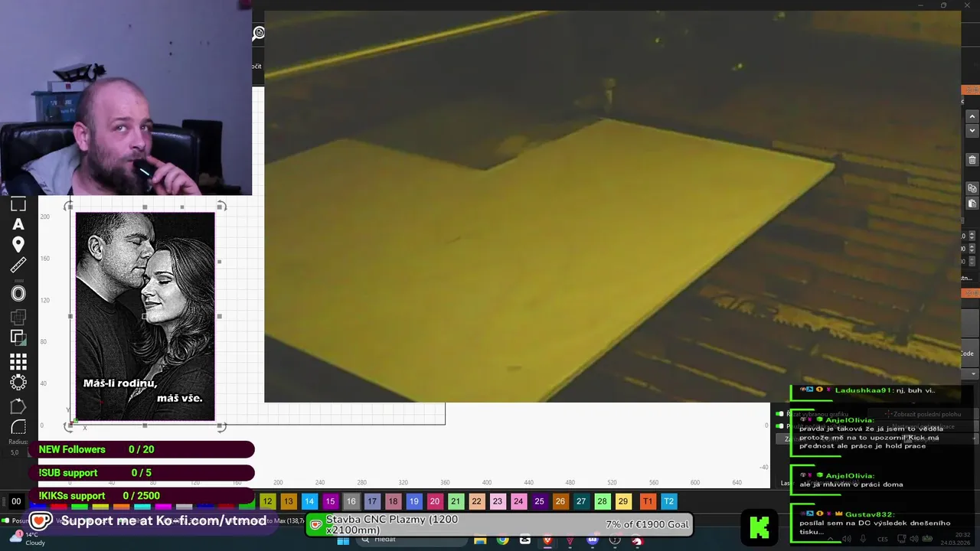The height and width of the screenshot is (551, 980).
Task: Open the Offset Shapes ring tool
Action: pyautogui.click(x=18, y=294)
